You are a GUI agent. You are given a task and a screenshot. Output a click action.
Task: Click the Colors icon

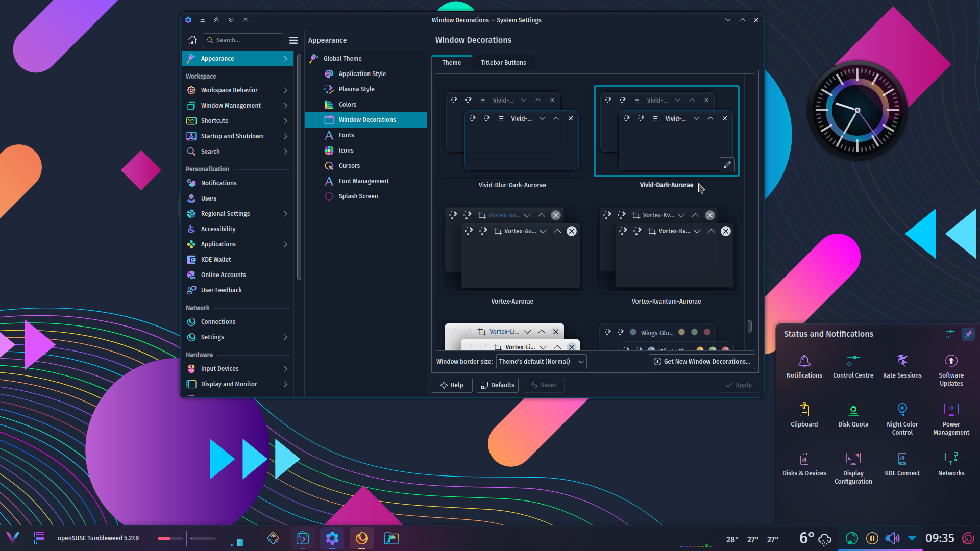tap(329, 105)
